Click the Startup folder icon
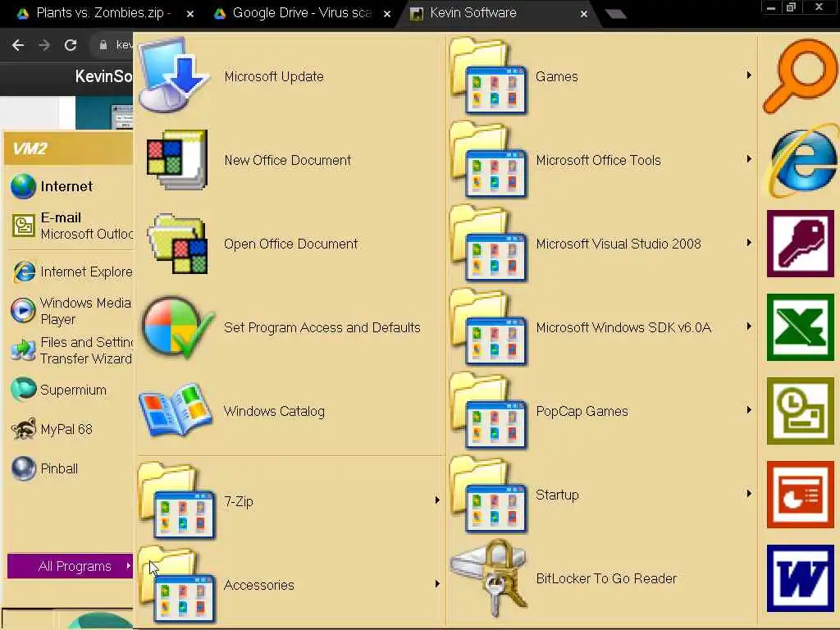The width and height of the screenshot is (840, 630). (x=489, y=494)
